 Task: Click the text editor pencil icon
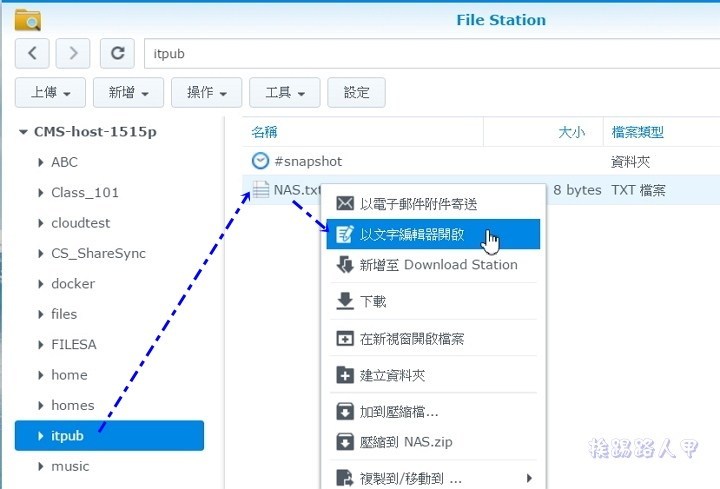(345, 234)
